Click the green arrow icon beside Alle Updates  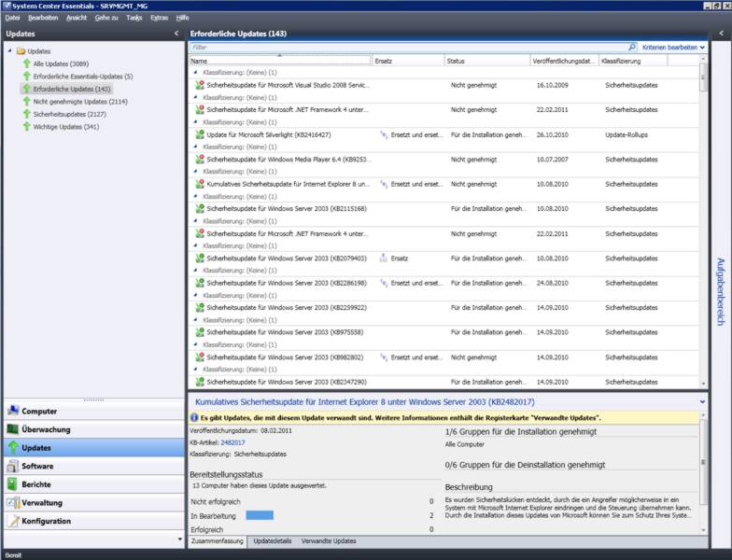(27, 63)
